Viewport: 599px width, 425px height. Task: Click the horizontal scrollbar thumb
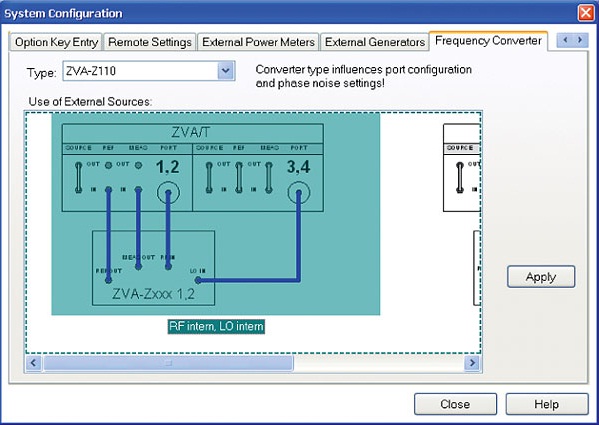(x=168, y=363)
